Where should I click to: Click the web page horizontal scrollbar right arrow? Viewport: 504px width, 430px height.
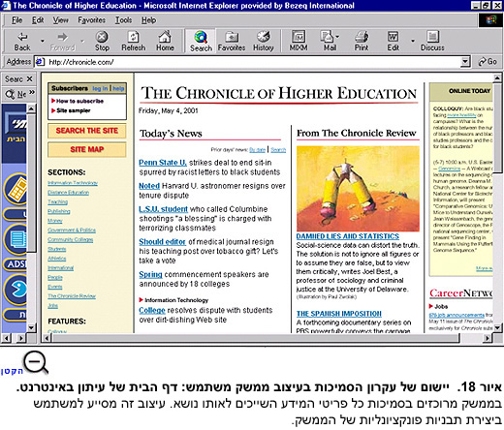[488, 338]
